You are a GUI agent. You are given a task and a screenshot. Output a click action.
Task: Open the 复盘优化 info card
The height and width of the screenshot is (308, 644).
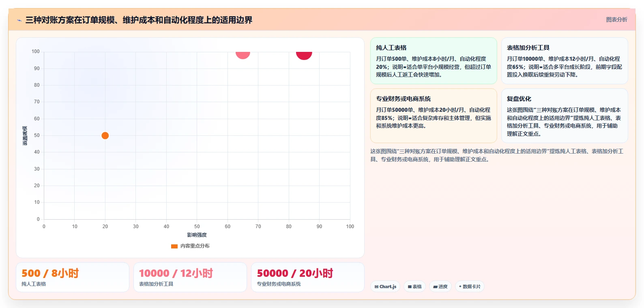pos(565,116)
